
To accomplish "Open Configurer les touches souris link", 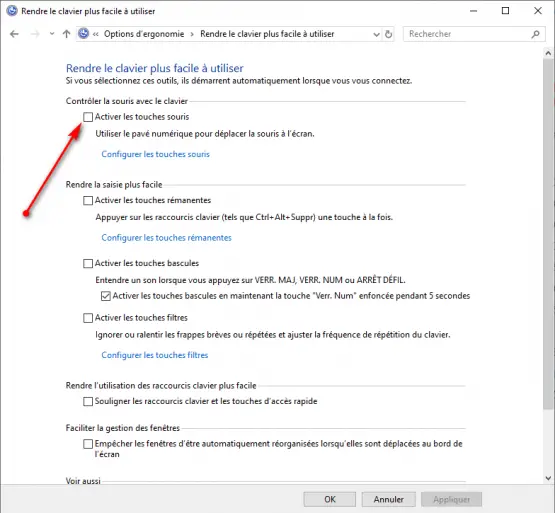I will click(x=155, y=154).
